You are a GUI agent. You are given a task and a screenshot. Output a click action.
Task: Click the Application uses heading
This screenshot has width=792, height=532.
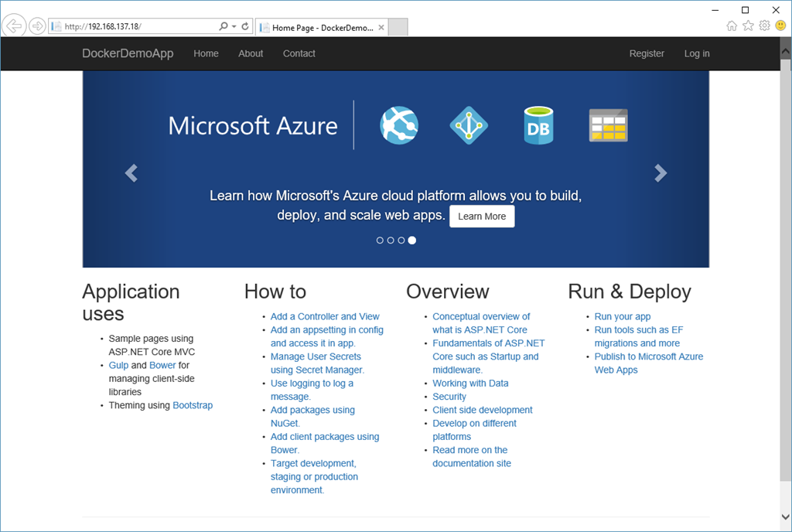(x=131, y=302)
